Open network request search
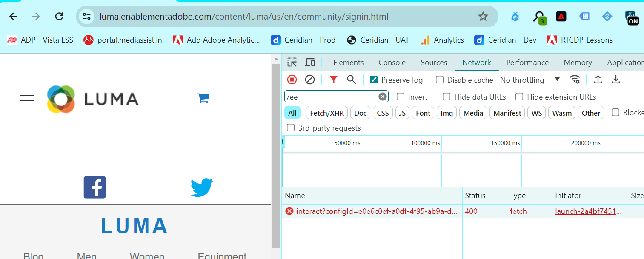The width and height of the screenshot is (644, 259). 351,80
